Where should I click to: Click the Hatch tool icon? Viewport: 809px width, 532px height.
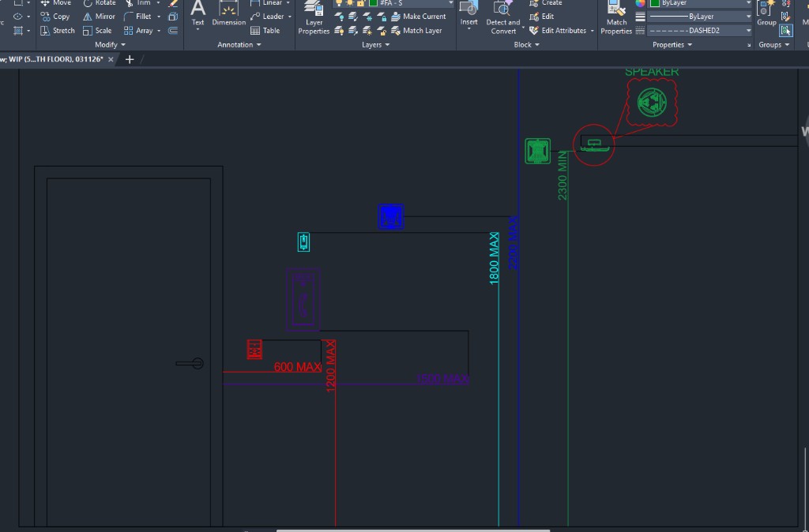[x=18, y=31]
